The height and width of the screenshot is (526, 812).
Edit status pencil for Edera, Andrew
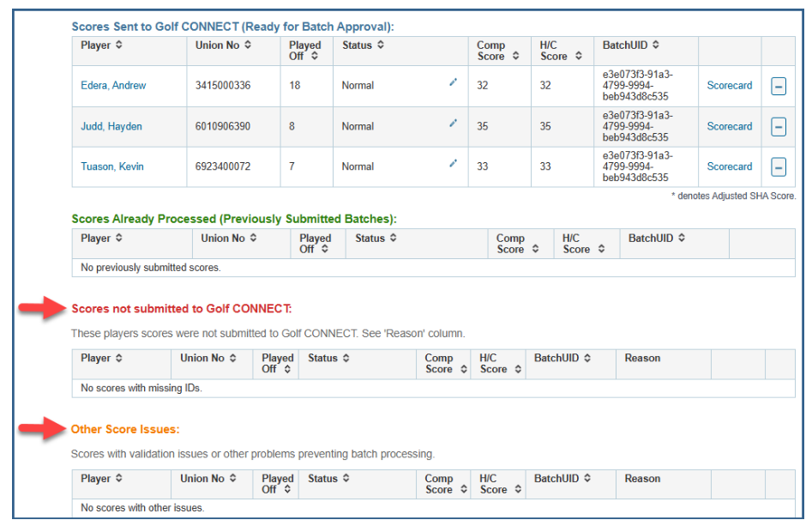click(453, 82)
